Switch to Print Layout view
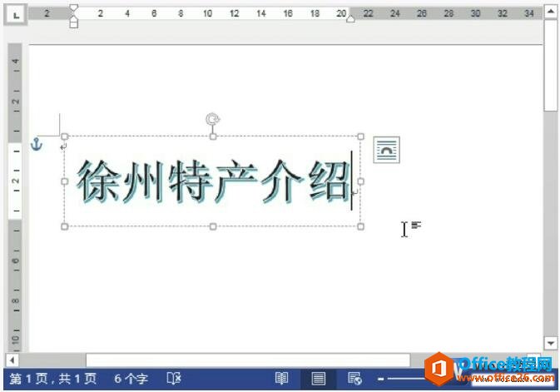The height and width of the screenshot is (392, 560). tap(318, 379)
